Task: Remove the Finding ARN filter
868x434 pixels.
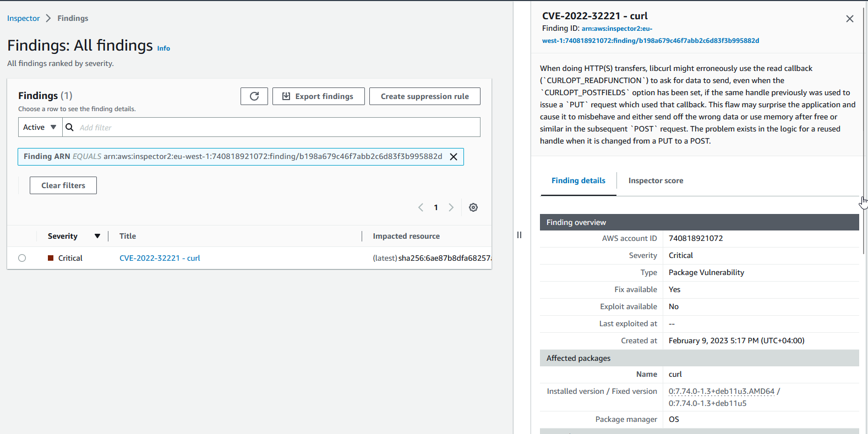Action: 454,157
